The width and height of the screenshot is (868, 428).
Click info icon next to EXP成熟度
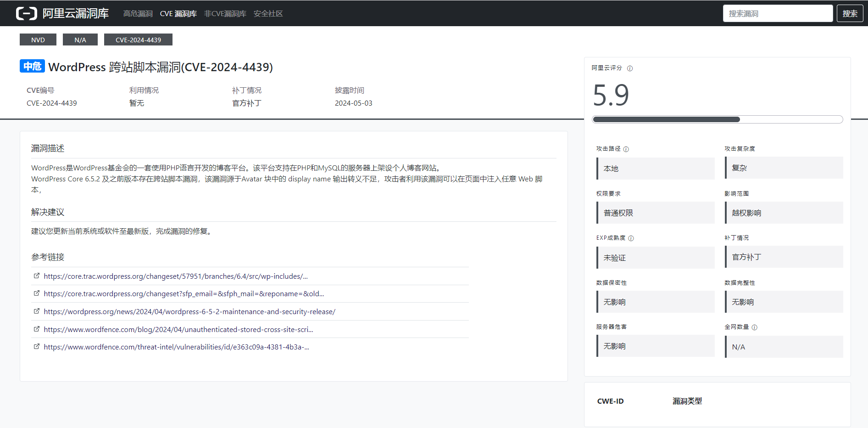pos(631,238)
